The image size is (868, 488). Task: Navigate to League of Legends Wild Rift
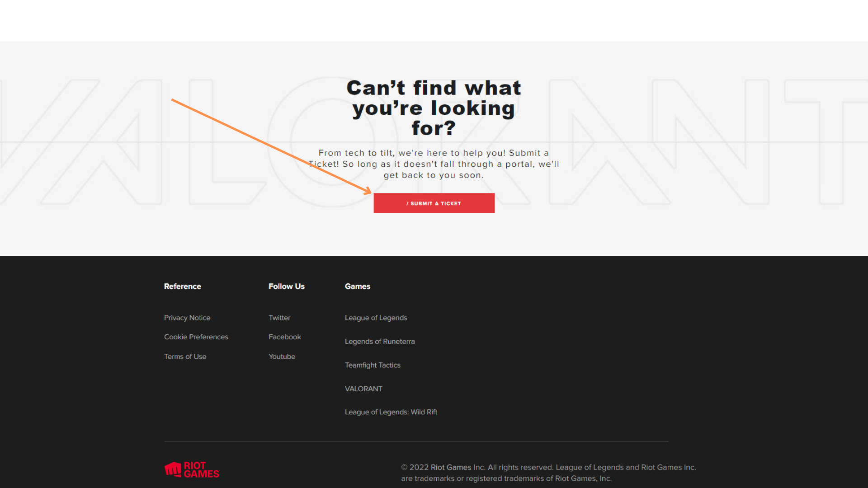391,412
